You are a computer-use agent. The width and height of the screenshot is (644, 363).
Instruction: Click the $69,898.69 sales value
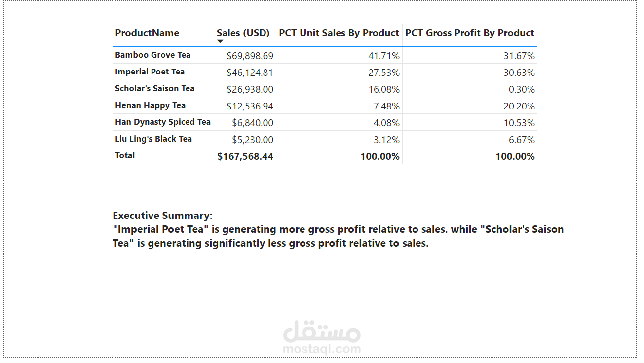coord(250,56)
